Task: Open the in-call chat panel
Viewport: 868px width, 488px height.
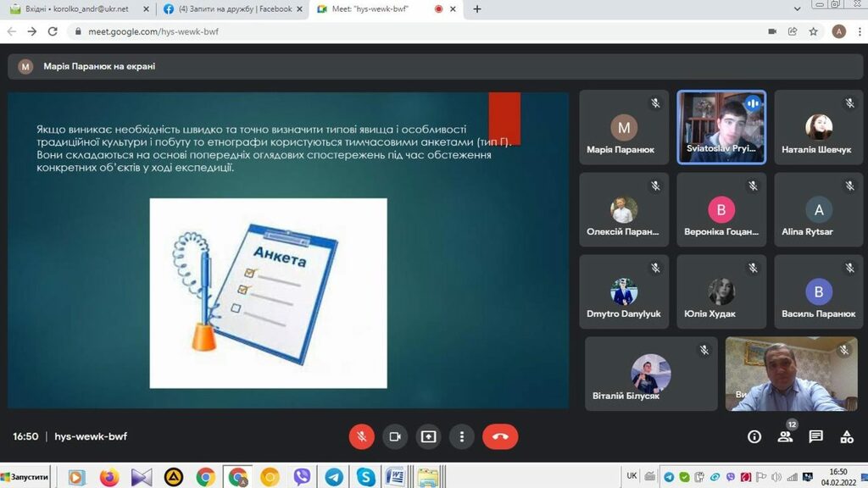Action: [x=815, y=436]
